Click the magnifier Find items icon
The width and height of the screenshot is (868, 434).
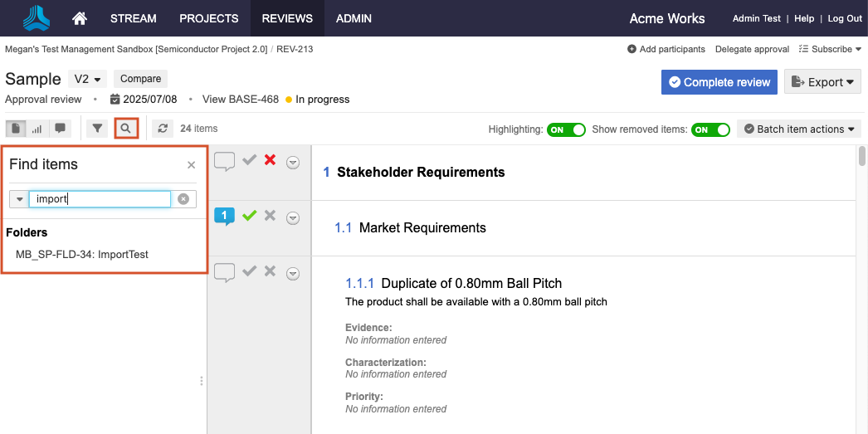click(126, 129)
